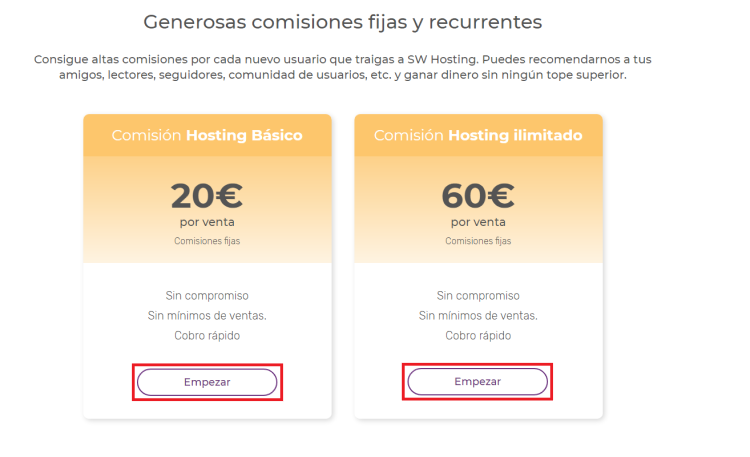Click Empezar in the Hosting Básico card
750x457 pixels.
(x=207, y=382)
